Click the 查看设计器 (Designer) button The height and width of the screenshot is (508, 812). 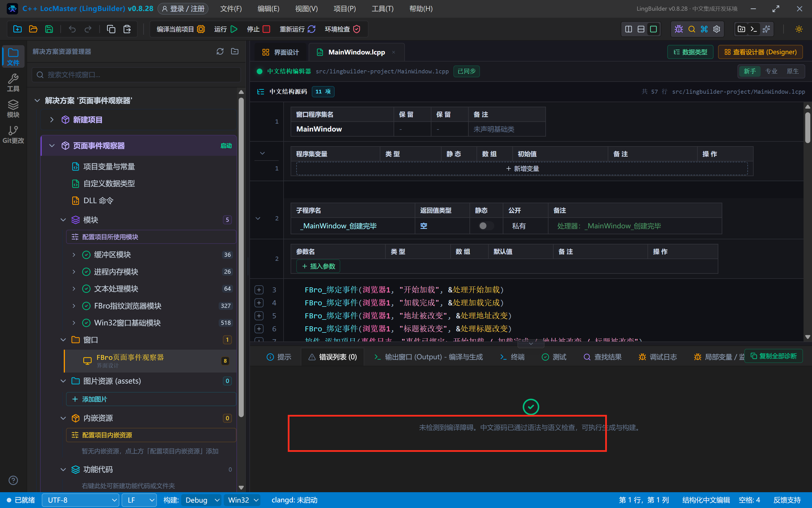pyautogui.click(x=760, y=52)
